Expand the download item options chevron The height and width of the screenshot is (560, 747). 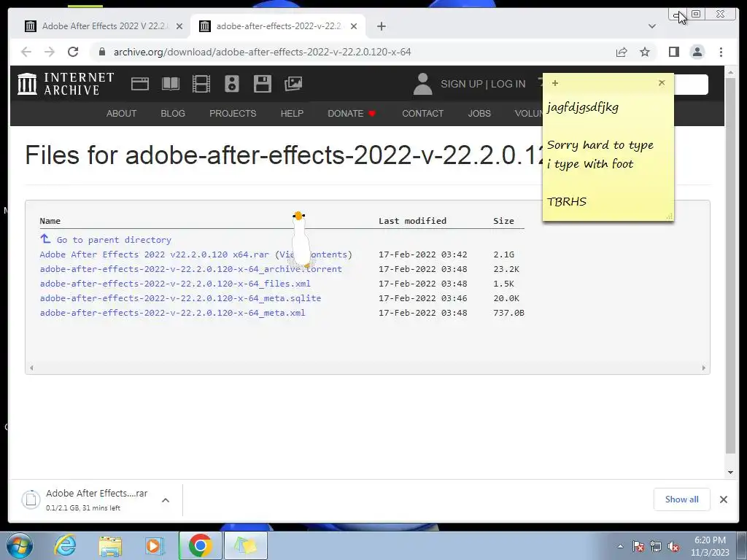(x=166, y=500)
